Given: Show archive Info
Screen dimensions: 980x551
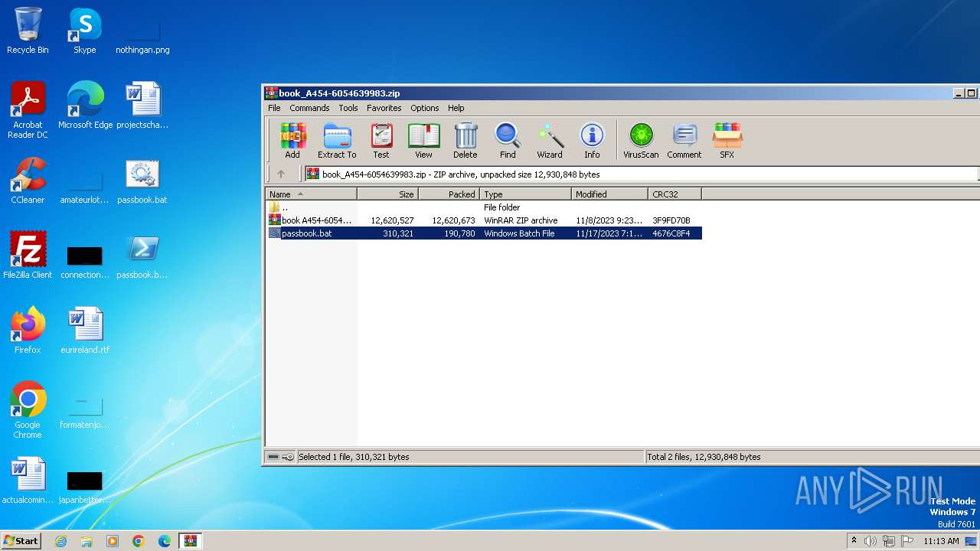Looking at the screenshot, I should pyautogui.click(x=592, y=141).
